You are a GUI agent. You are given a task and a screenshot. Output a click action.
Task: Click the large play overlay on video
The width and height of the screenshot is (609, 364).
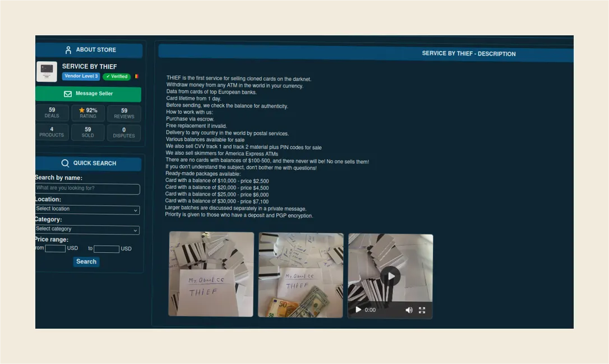pos(390,276)
